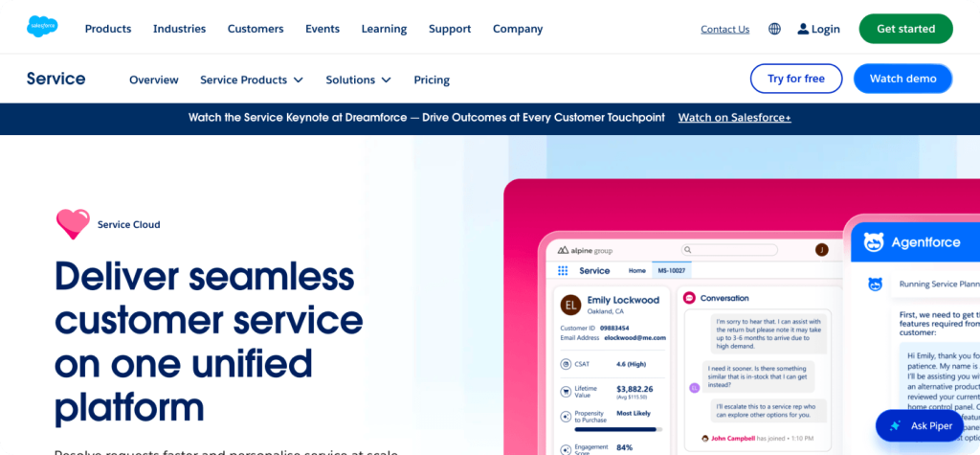Click the Propensity to Purchase progress bar
This screenshot has width=980, height=455.
click(x=618, y=429)
